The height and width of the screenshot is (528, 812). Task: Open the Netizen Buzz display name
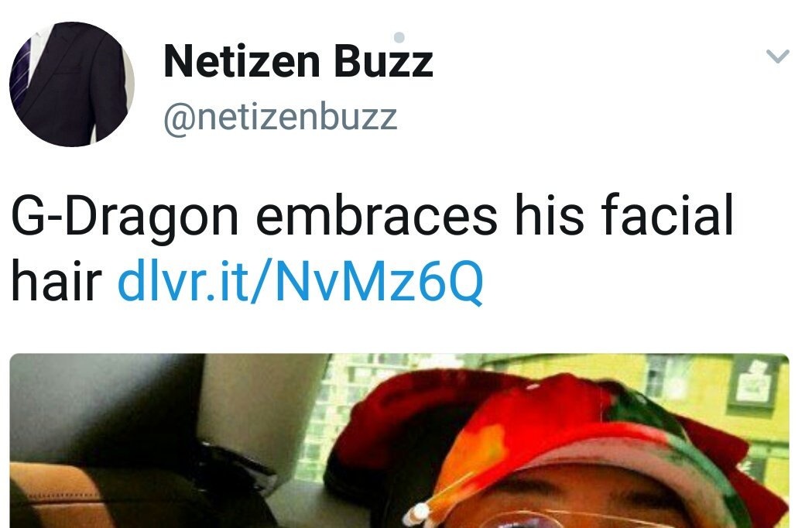coord(298,60)
